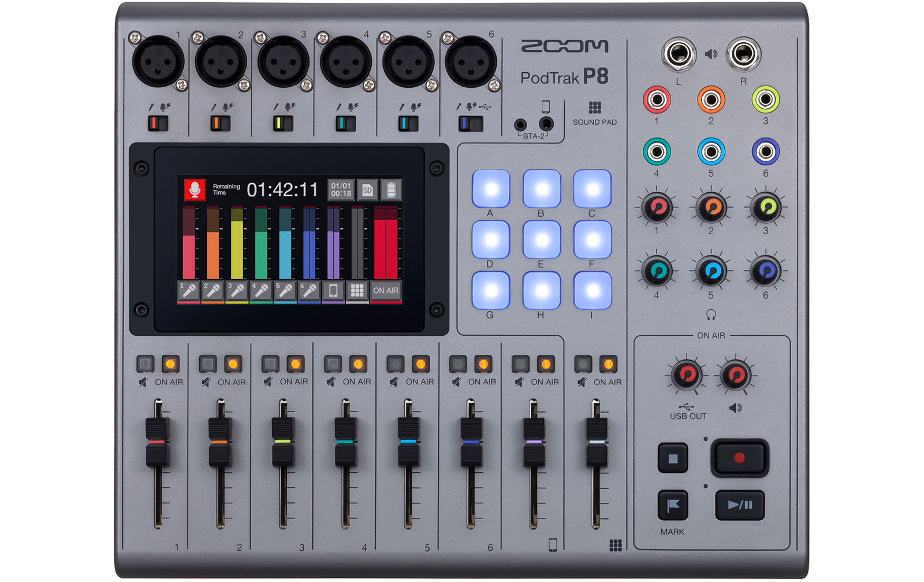
Task: Click the speaker out R jack
Action: point(743,54)
